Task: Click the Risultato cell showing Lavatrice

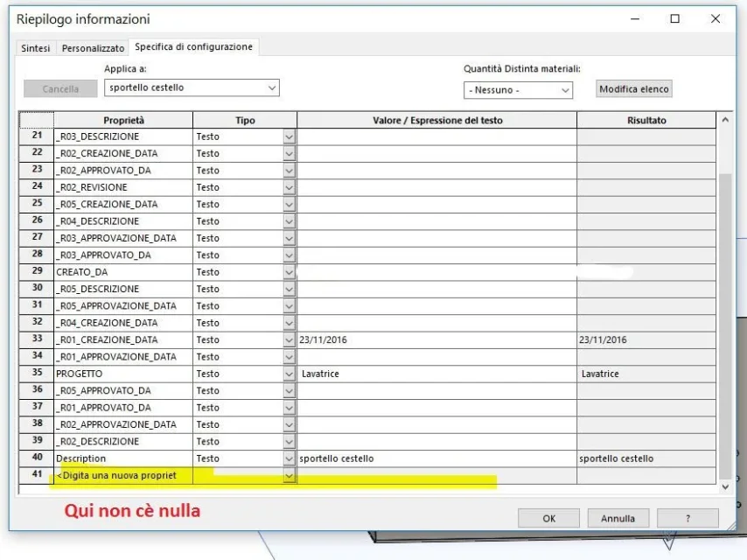Action: tap(646, 374)
